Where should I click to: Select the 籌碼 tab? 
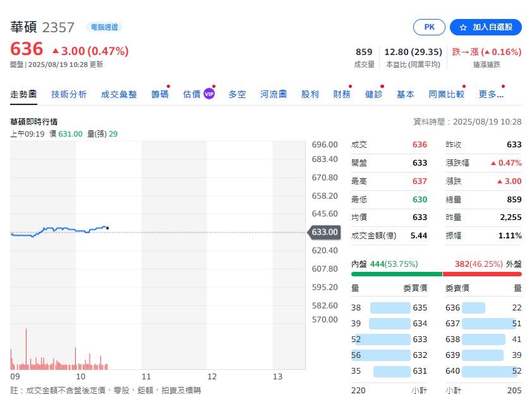tap(160, 94)
